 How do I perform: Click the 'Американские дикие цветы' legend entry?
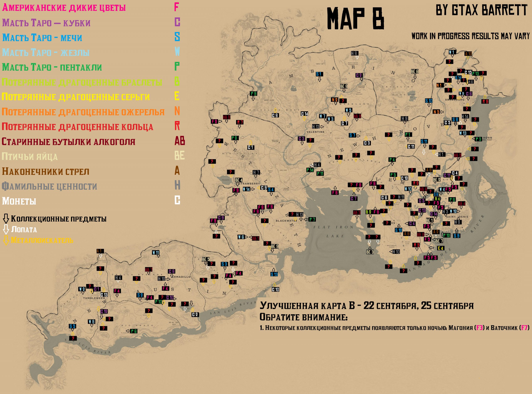pyautogui.click(x=64, y=8)
